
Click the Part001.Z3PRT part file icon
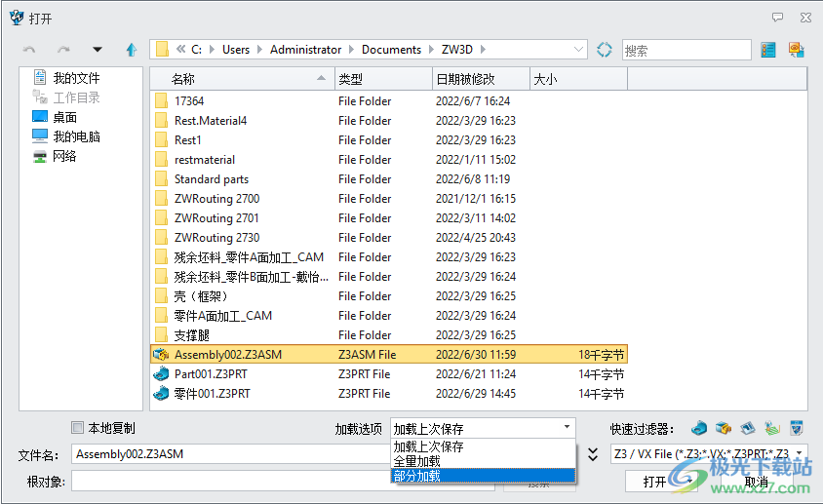161,373
